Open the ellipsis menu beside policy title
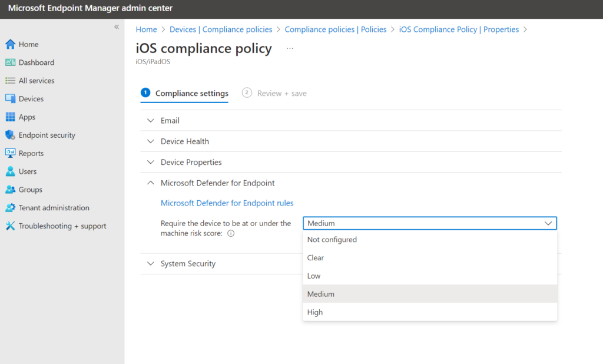603x364 pixels. coord(290,48)
